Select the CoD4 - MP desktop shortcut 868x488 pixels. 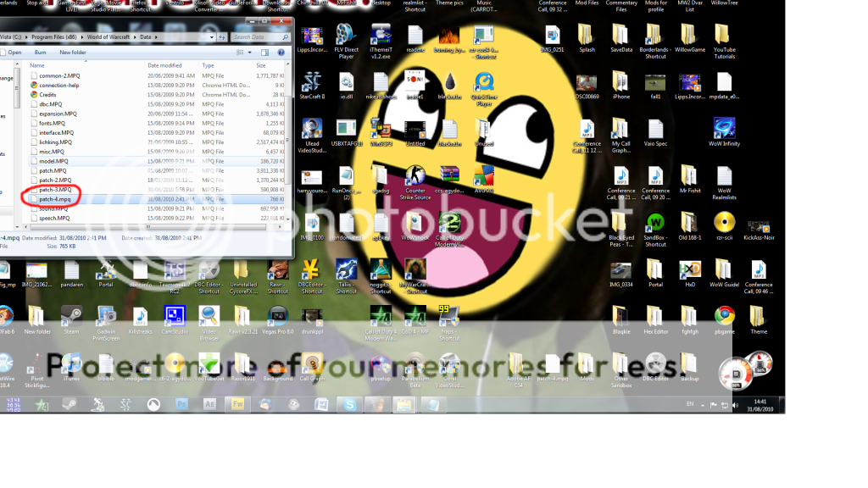click(x=415, y=320)
